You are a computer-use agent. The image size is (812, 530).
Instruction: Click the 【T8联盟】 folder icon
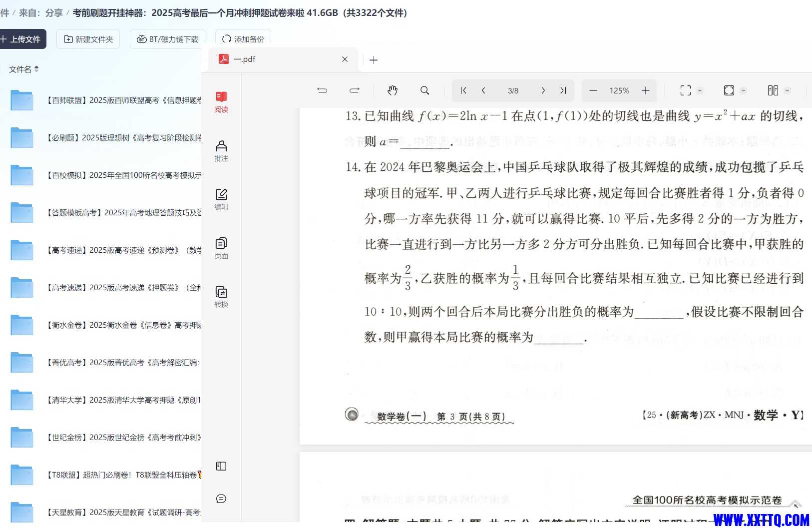click(22, 475)
